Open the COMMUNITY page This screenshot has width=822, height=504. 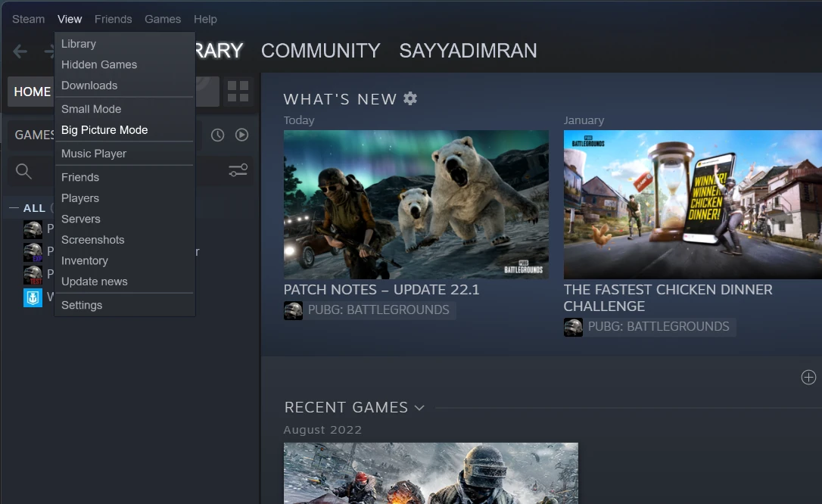pos(320,51)
